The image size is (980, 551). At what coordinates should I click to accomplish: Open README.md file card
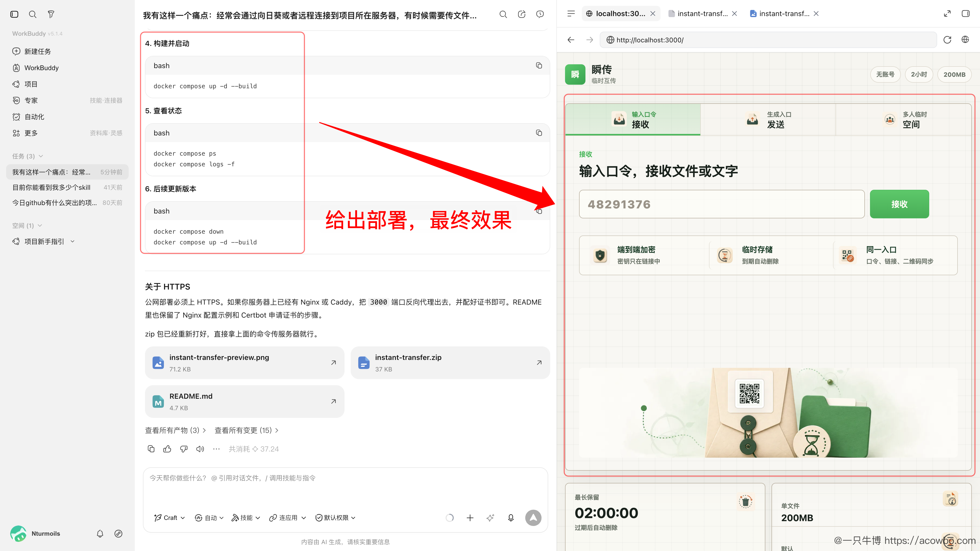(x=245, y=402)
